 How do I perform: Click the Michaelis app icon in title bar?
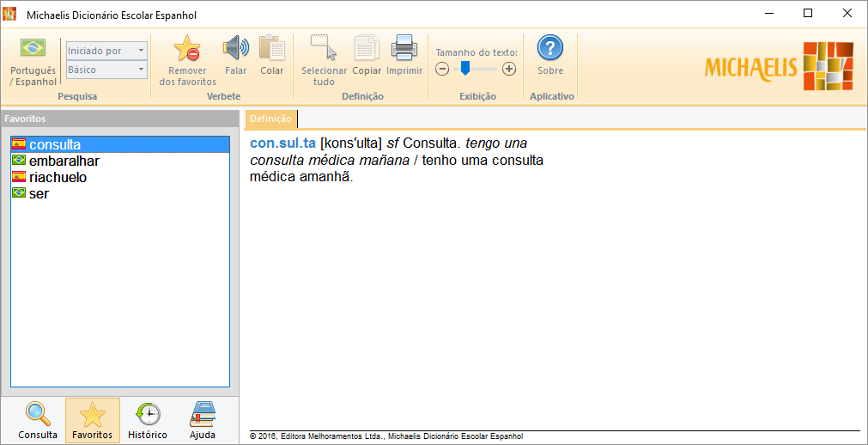click(9, 14)
